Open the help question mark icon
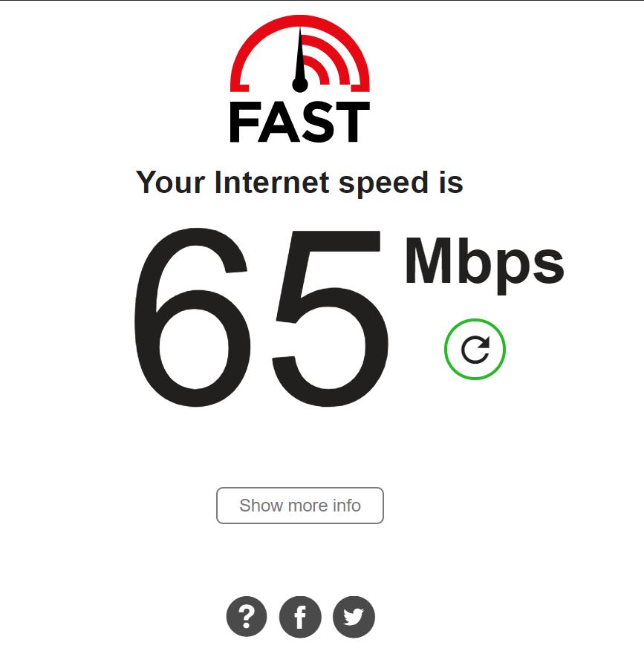644x657 pixels. [x=247, y=616]
